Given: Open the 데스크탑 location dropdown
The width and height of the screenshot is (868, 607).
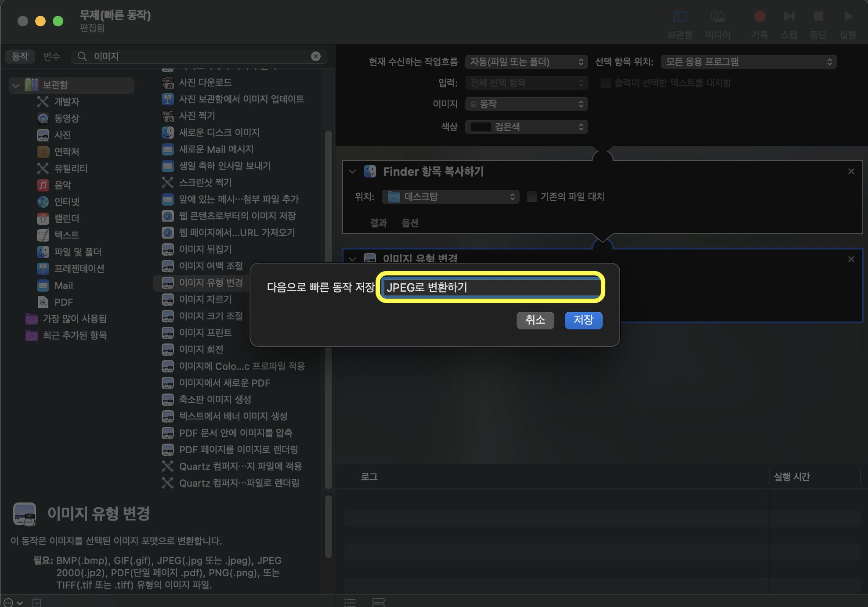Looking at the screenshot, I should coord(450,197).
